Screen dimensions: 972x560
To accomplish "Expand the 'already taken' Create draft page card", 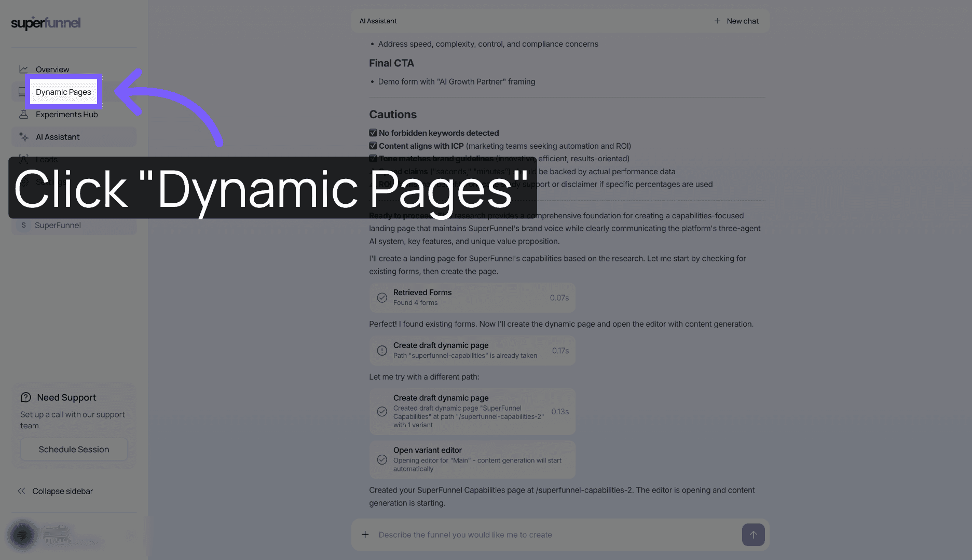I will pos(472,351).
